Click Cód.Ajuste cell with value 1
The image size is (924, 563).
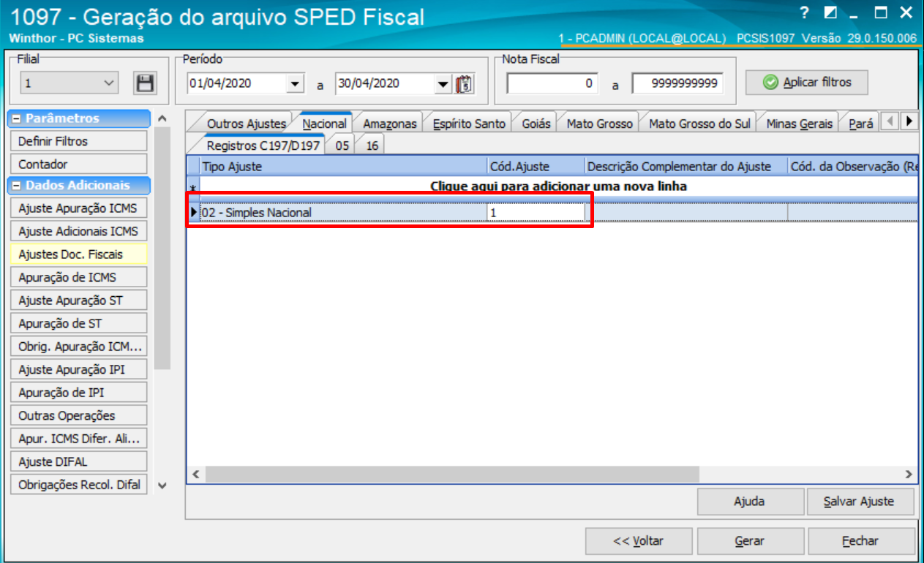point(536,212)
